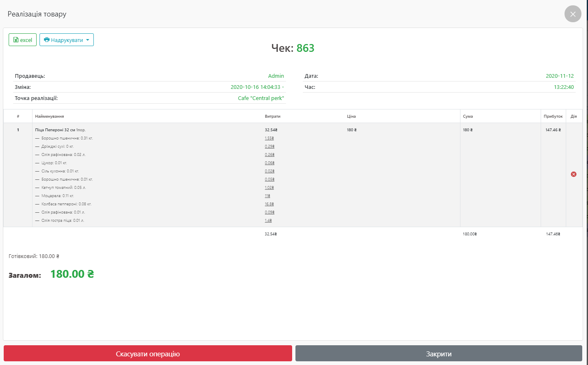Viewport: 588px width, 365px height.
Task: Select the Піца Пеперони 32 см row name
Action: 55,130
